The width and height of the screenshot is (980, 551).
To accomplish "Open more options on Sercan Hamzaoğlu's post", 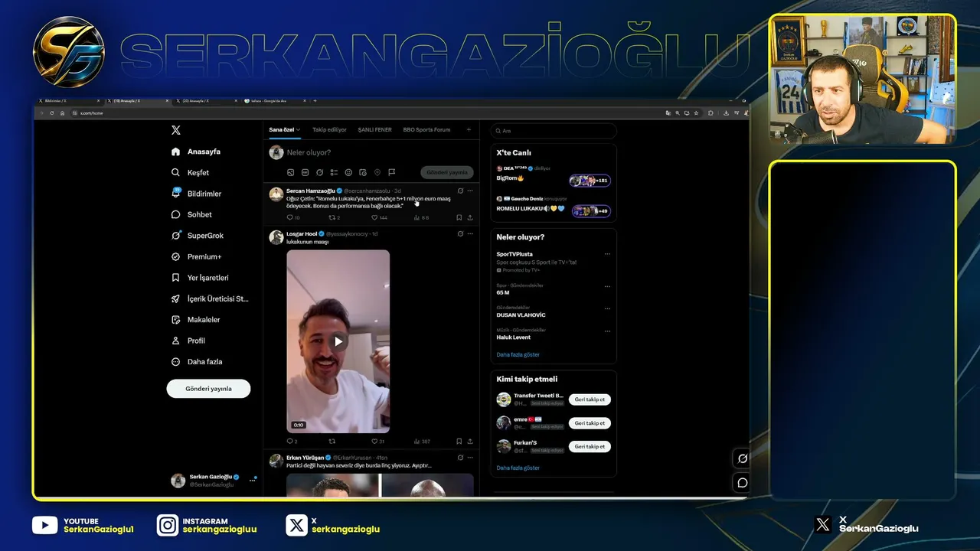I will pyautogui.click(x=470, y=191).
